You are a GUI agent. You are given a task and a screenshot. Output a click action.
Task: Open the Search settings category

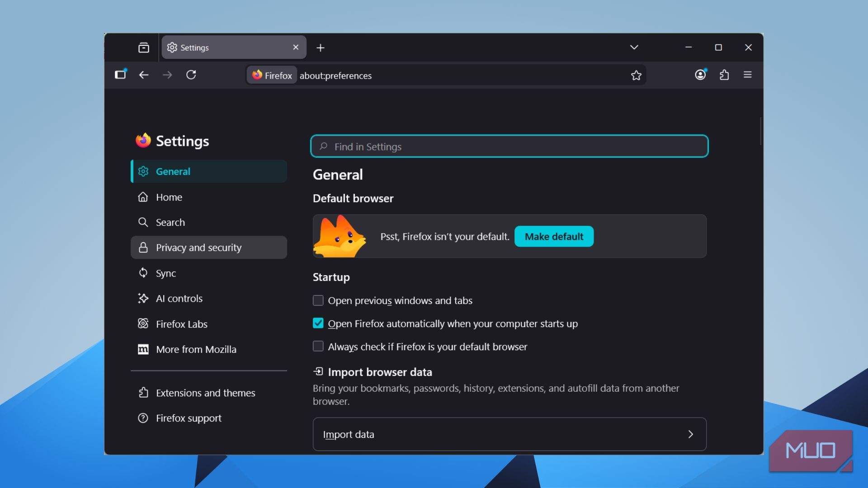[x=209, y=222]
